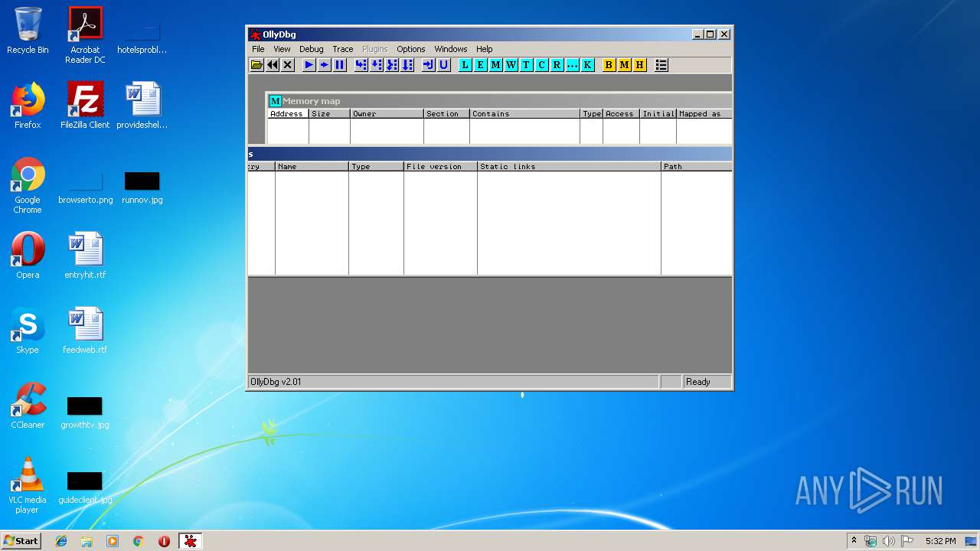Show Search results with the R icon
Image resolution: width=980 pixels, height=551 pixels.
(x=557, y=65)
